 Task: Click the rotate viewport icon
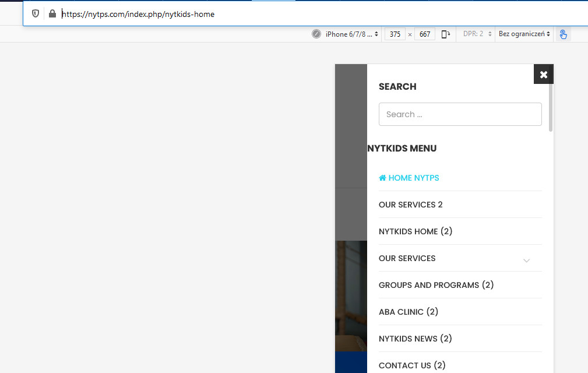click(446, 34)
